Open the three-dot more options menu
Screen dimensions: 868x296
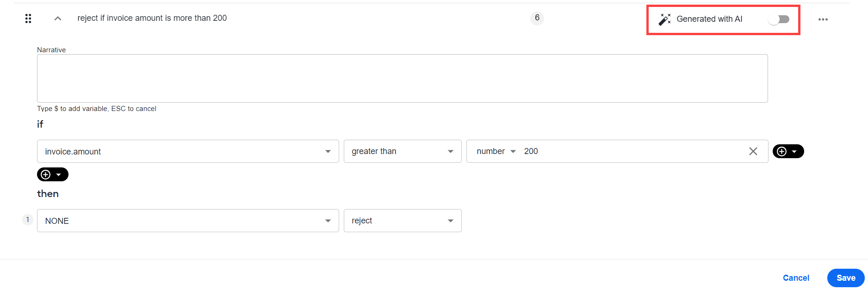click(823, 19)
